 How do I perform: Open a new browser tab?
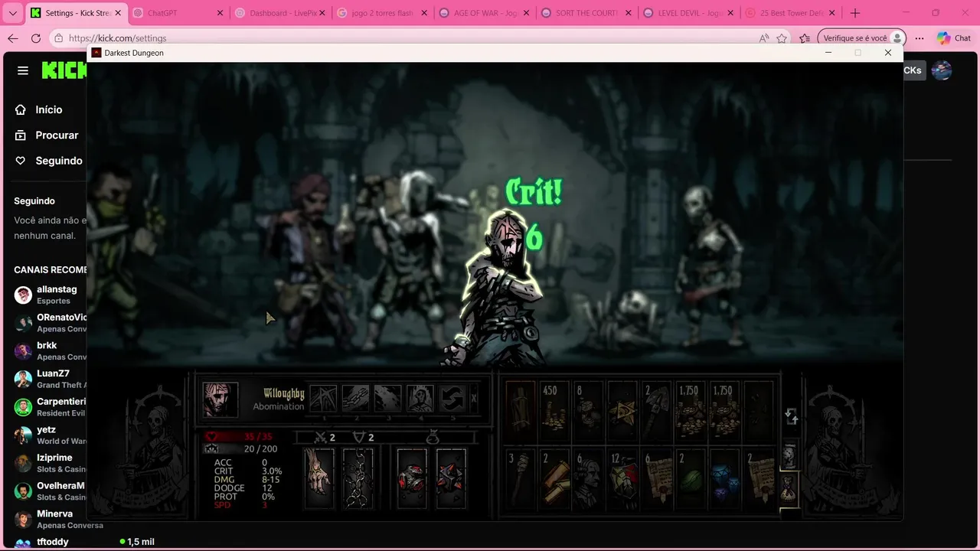855,13
